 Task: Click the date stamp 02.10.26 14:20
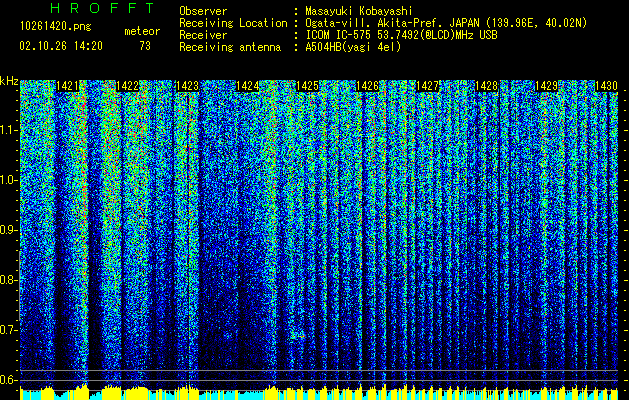coord(61,46)
